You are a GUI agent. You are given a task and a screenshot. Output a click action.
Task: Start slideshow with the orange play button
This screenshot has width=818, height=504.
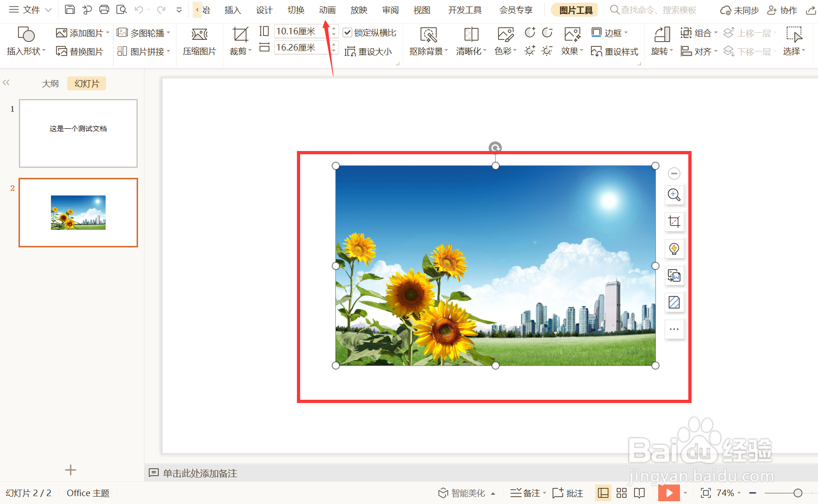pos(669,493)
